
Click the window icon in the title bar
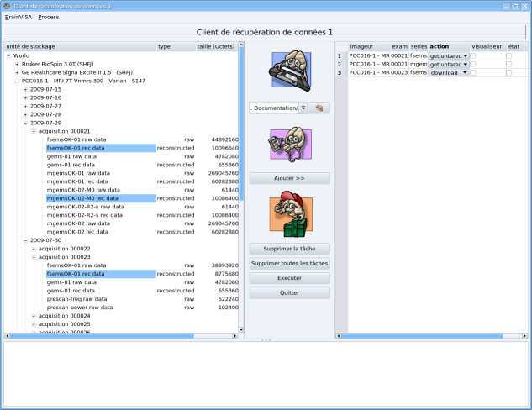(7, 6)
